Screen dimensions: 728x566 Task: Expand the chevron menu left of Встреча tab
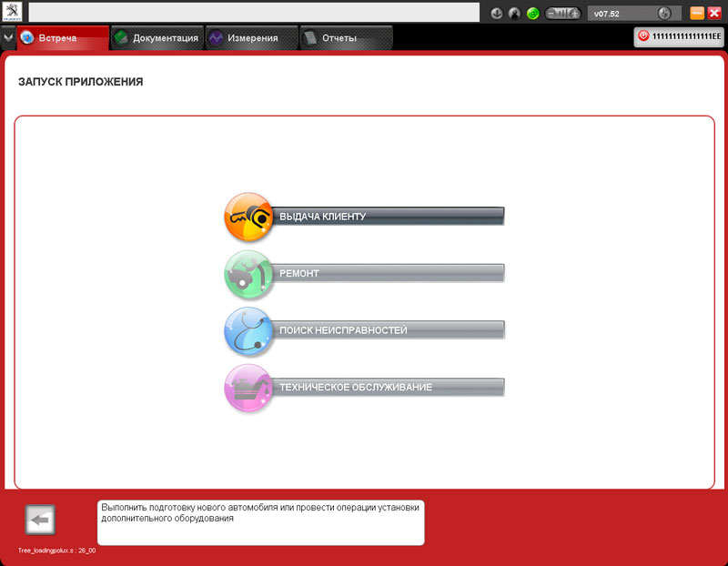tap(8, 38)
